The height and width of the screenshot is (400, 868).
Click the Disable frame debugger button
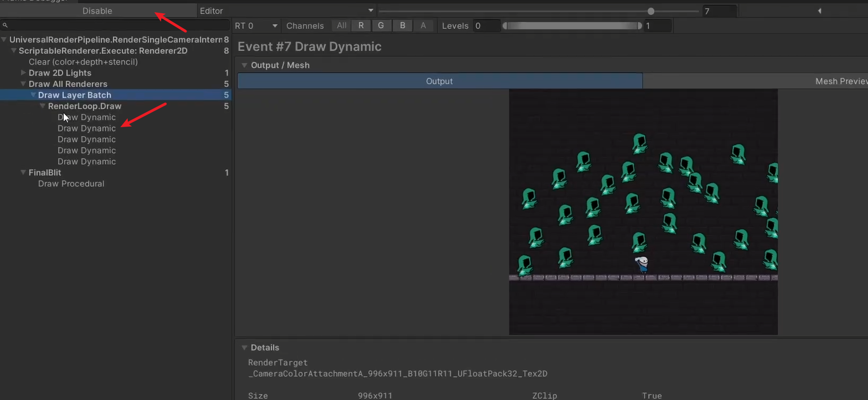coord(97,11)
